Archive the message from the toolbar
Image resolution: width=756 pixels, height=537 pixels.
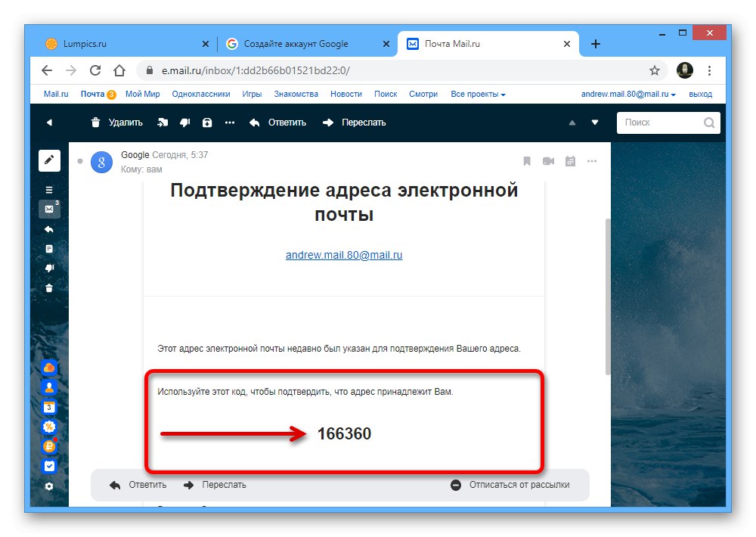tap(207, 123)
